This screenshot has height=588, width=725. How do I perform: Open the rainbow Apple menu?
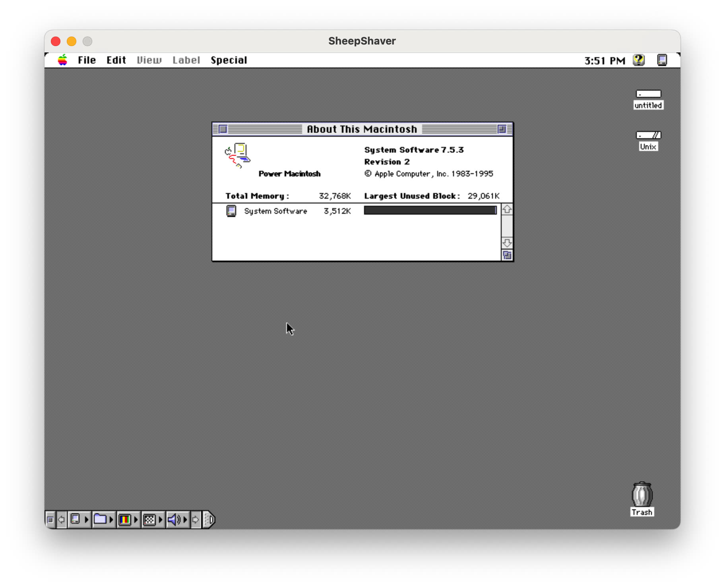pyautogui.click(x=62, y=60)
